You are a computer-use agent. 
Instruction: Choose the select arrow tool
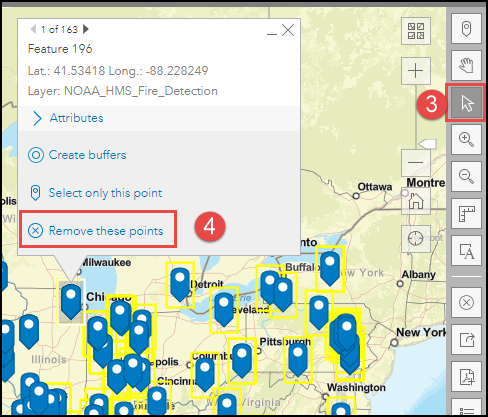[466, 103]
